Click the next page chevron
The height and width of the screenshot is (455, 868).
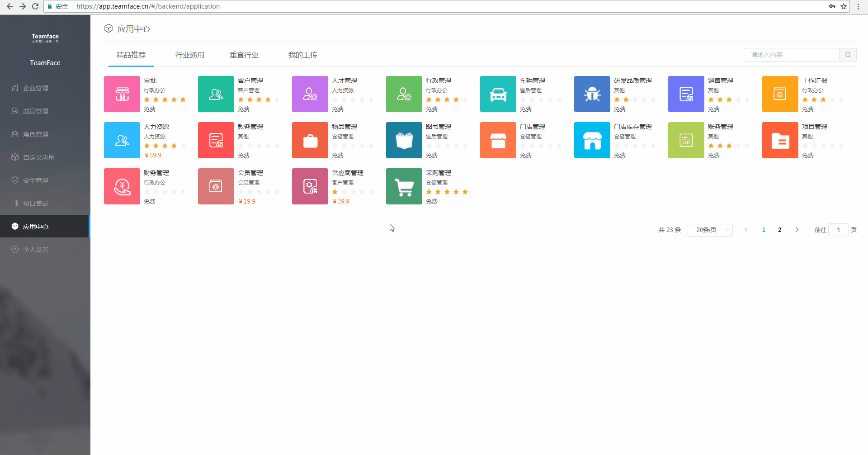(x=797, y=230)
